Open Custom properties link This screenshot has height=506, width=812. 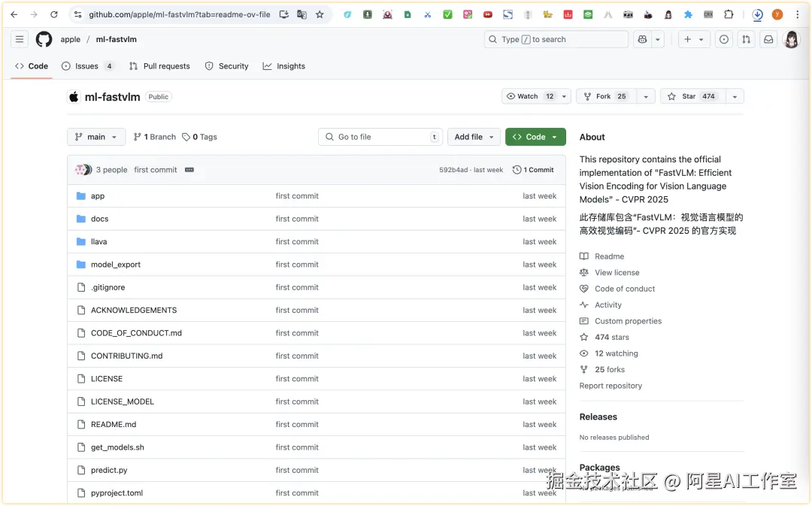coord(628,321)
